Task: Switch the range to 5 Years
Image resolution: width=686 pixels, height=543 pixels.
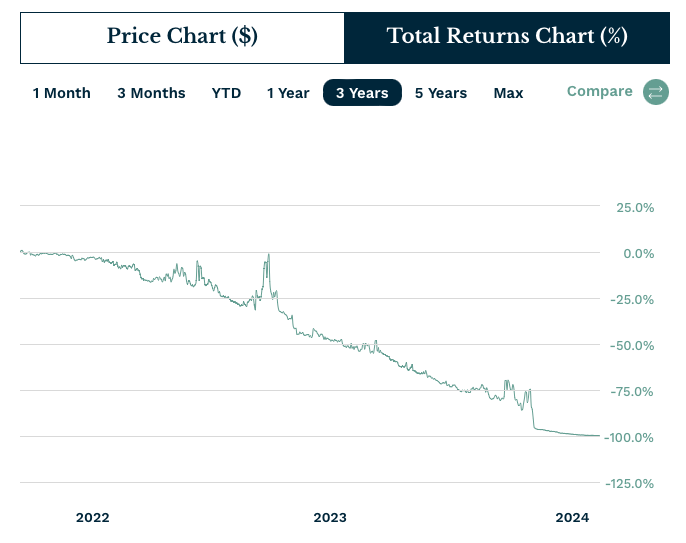Action: pos(441,93)
